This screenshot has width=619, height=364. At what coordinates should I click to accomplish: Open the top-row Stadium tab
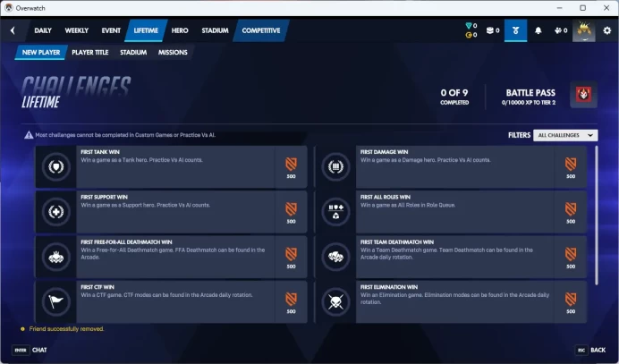215,30
